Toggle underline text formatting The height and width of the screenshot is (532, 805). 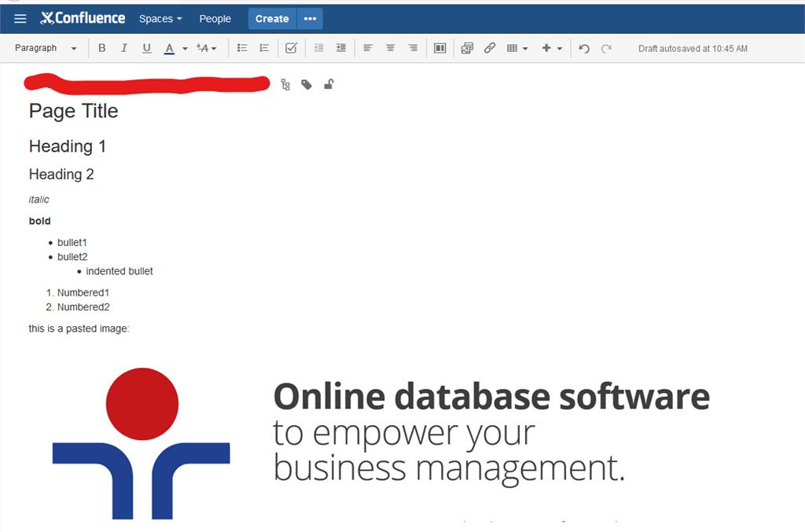[146, 48]
